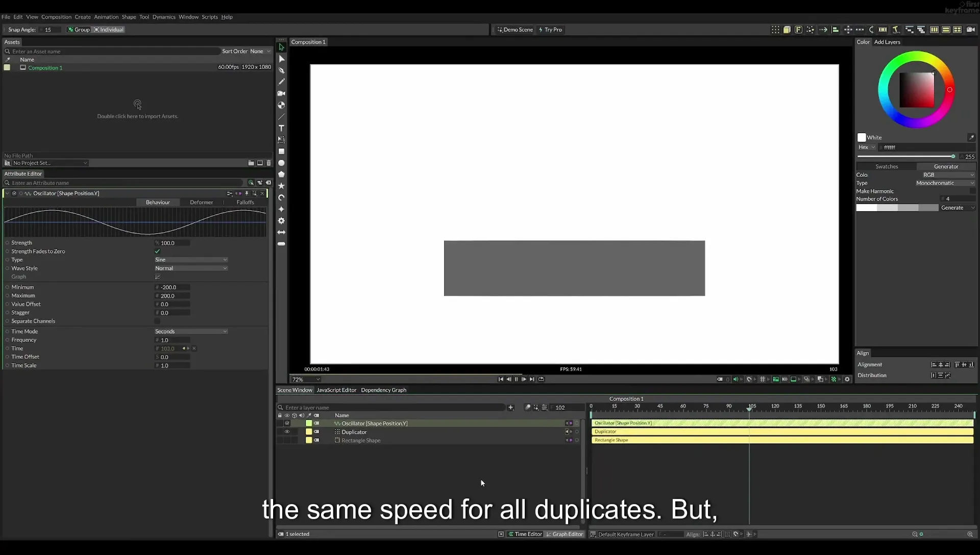980x555 pixels.
Task: Select the Rectangle shape tool
Action: pos(281,152)
